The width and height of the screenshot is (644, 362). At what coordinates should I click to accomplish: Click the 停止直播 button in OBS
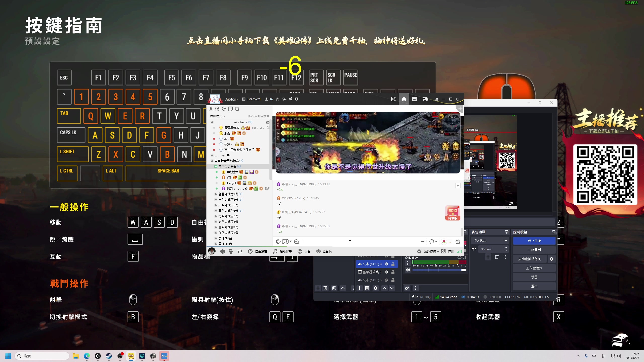click(x=534, y=241)
